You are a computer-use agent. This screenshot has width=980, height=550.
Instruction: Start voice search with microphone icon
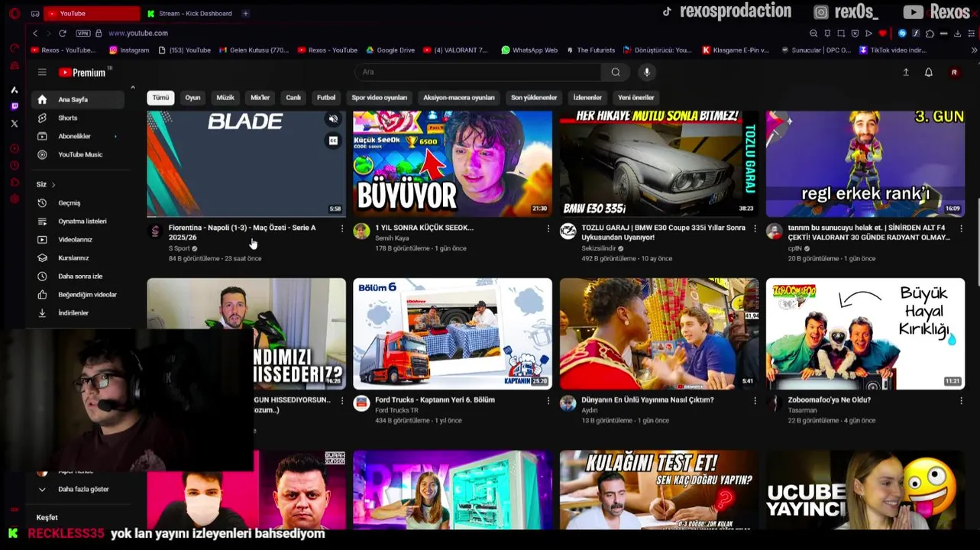647,72
